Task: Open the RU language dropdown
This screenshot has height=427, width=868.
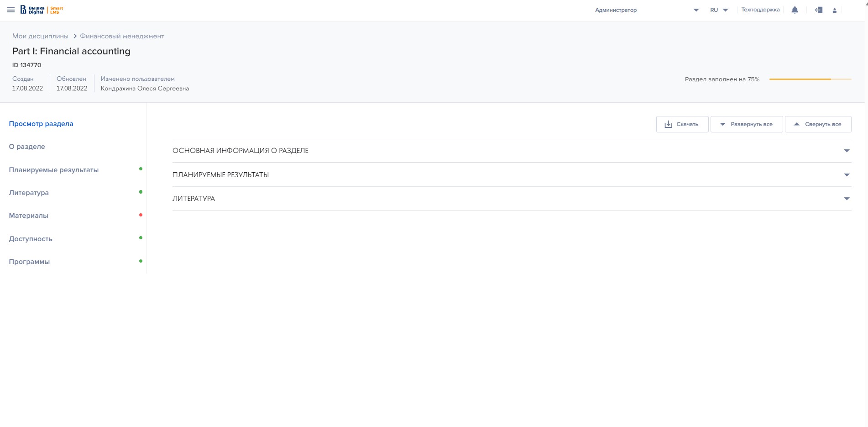Action: point(719,10)
